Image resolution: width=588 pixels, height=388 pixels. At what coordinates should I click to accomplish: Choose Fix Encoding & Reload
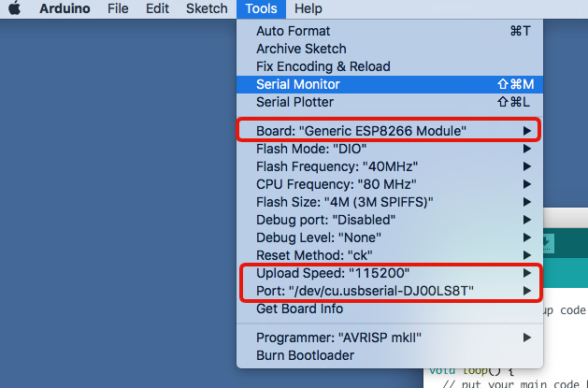(390, 66)
